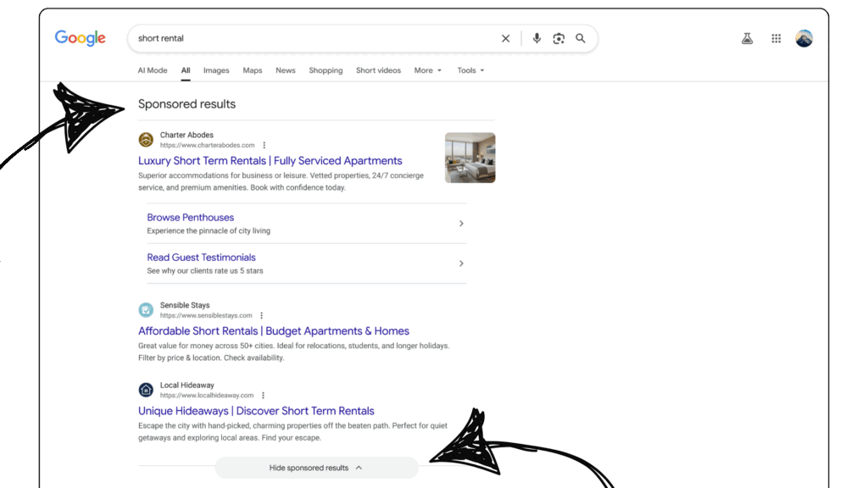Viewport: 868px width, 488px height.
Task: Open the Google apps grid icon
Action: [776, 38]
